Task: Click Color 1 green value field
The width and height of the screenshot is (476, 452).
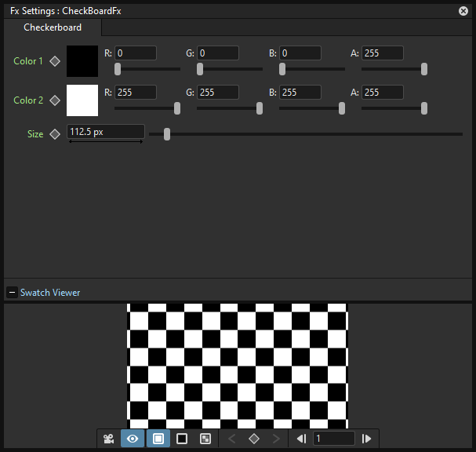Action: coord(218,53)
